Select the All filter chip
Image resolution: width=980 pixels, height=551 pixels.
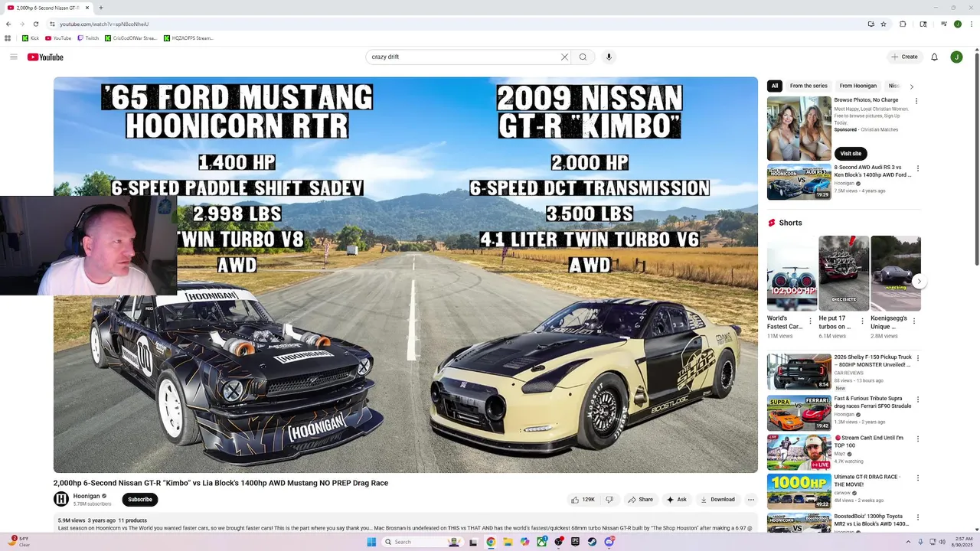[x=775, y=86]
